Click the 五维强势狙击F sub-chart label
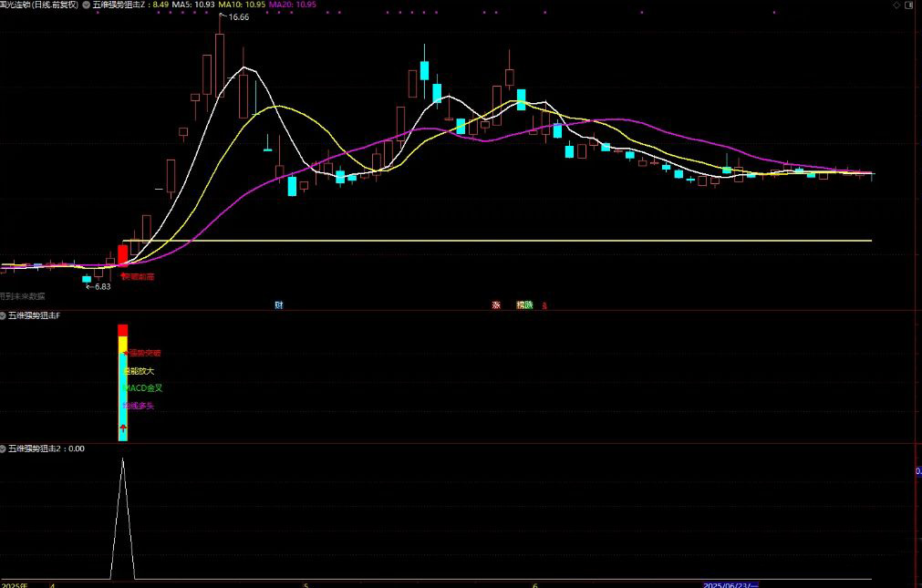922x588 pixels. (x=34, y=315)
